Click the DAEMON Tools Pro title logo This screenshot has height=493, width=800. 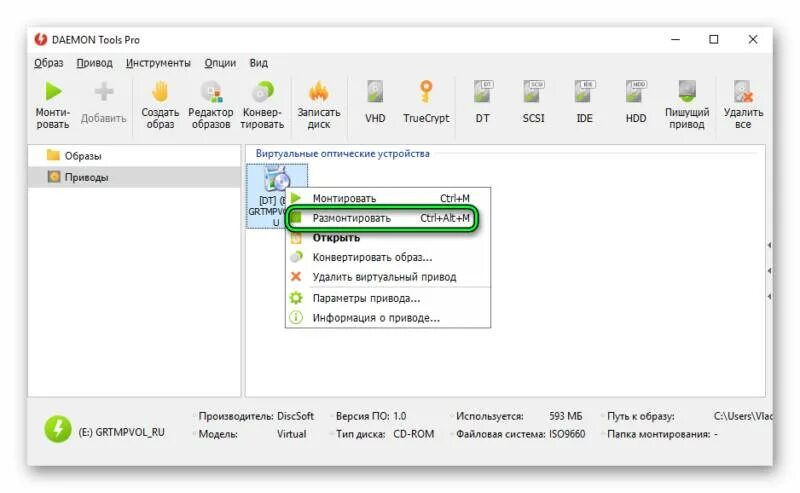(x=40, y=39)
